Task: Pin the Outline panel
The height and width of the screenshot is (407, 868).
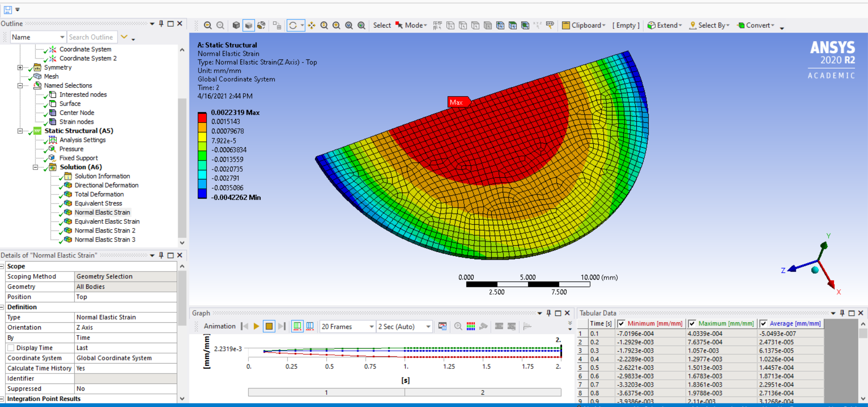Action: pos(161,24)
